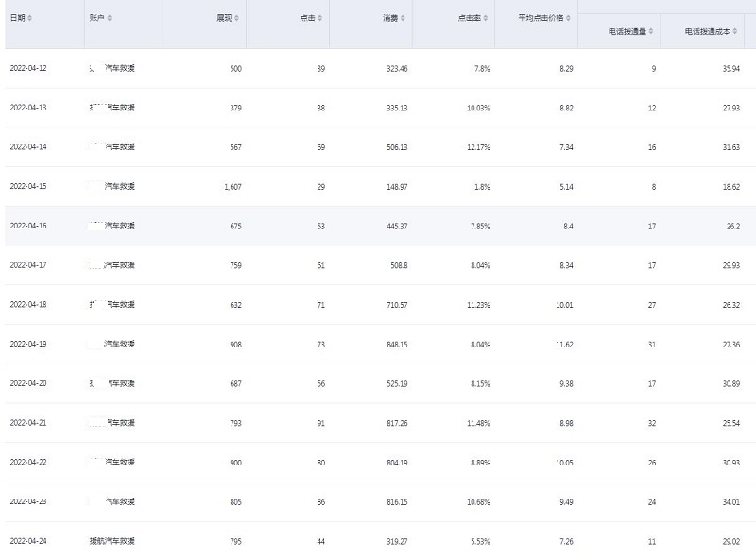Click sort arrows beside 平均点击价格
Image resolution: width=756 pixels, height=558 pixels.
(569, 18)
